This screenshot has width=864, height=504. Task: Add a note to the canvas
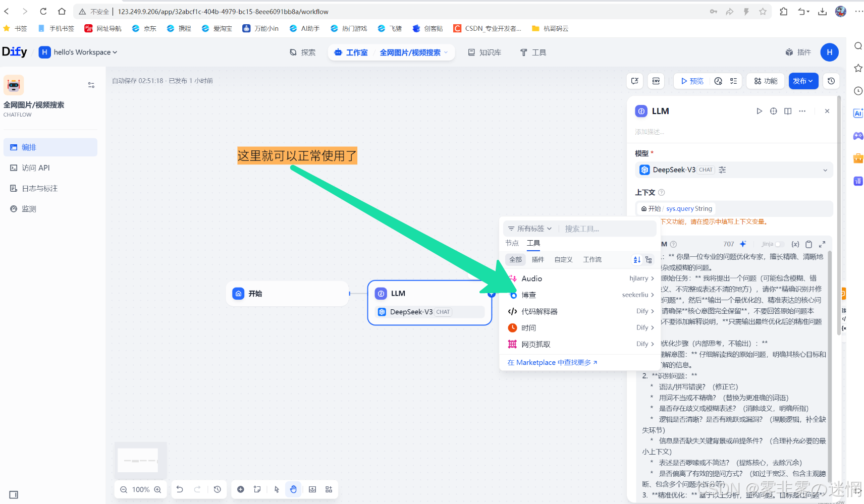point(257,489)
